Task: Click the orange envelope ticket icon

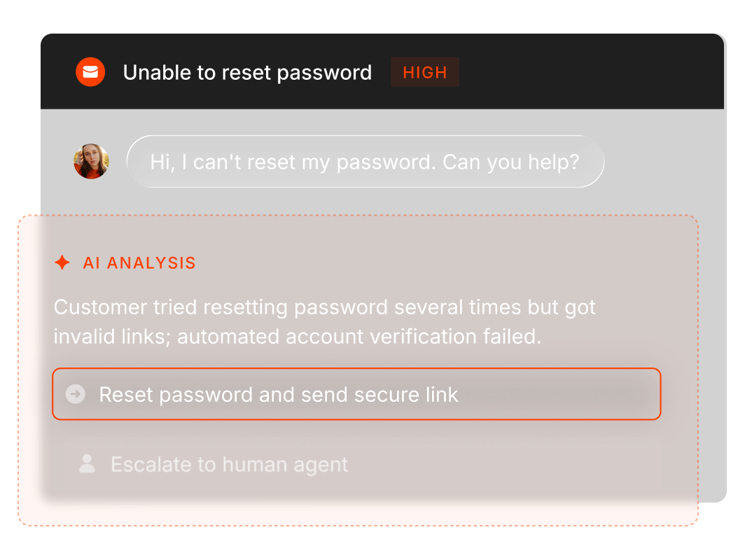Action: pyautogui.click(x=90, y=72)
